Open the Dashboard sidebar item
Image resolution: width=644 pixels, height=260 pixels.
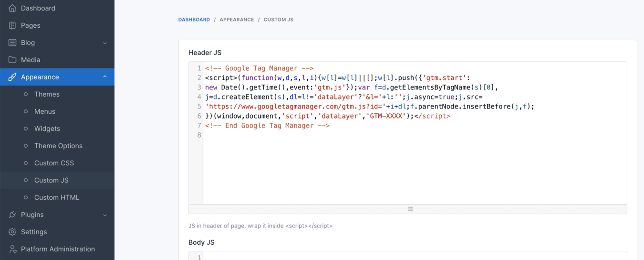[x=57, y=8]
